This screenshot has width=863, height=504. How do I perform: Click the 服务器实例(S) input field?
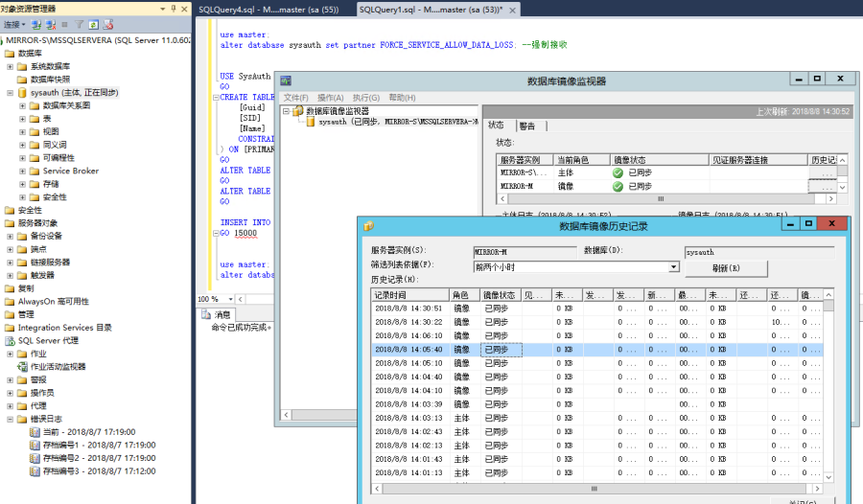tap(525, 252)
